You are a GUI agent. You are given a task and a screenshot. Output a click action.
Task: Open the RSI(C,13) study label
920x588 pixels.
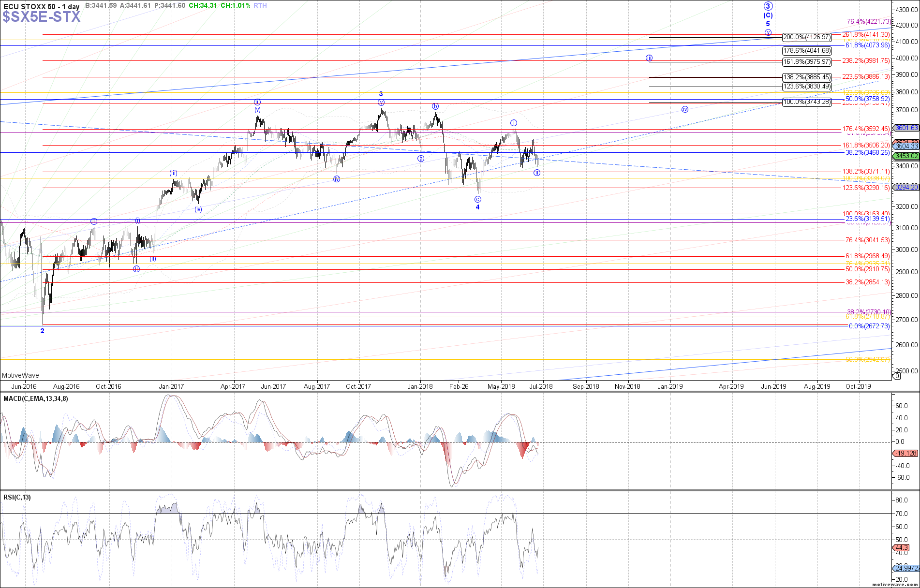point(17,497)
